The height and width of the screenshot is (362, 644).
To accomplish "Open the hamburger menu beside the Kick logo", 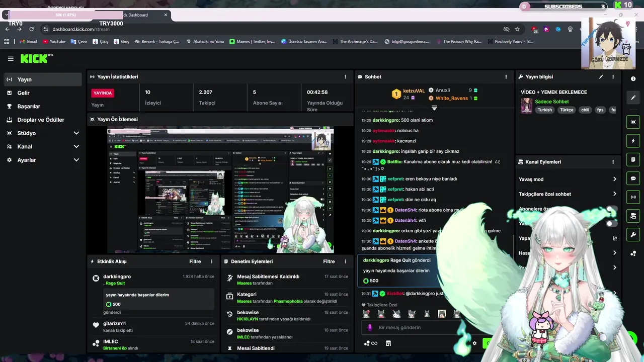I will tap(11, 59).
